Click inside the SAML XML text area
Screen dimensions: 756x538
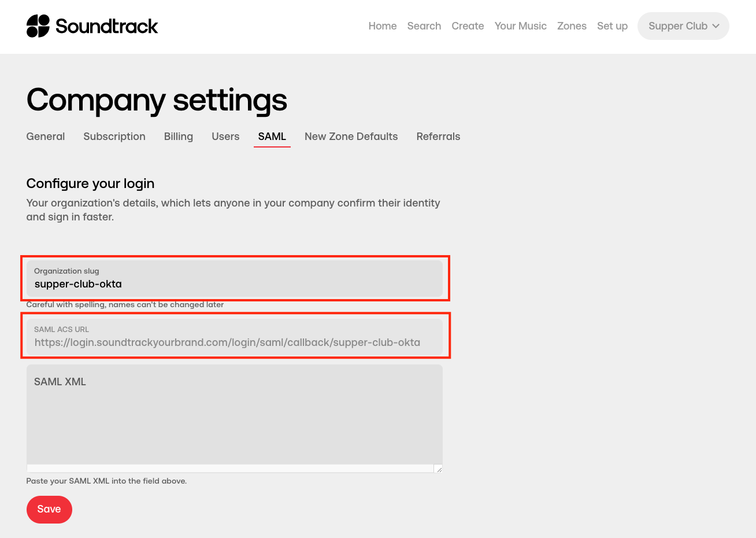click(x=235, y=418)
